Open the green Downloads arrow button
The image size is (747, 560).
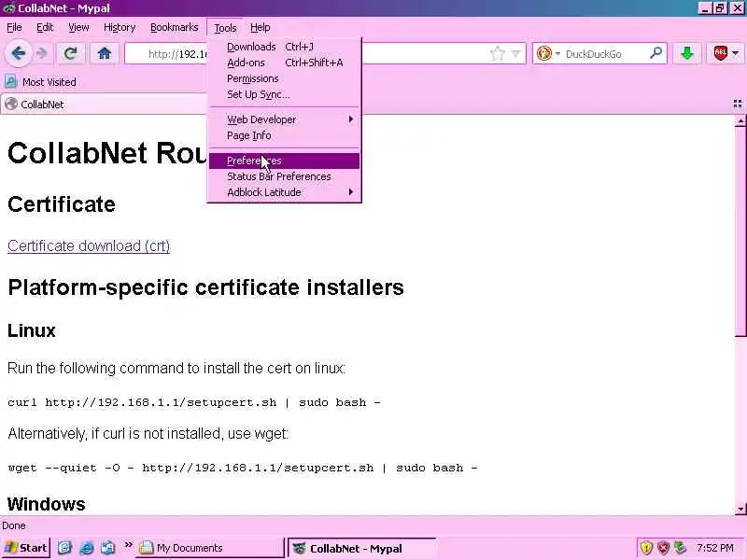(x=686, y=53)
